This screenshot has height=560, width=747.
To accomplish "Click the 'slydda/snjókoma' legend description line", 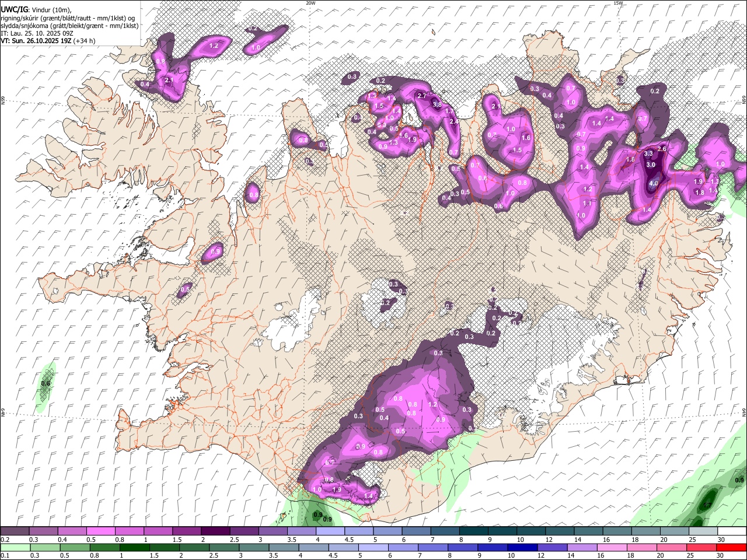I will pyautogui.click(x=69, y=26).
